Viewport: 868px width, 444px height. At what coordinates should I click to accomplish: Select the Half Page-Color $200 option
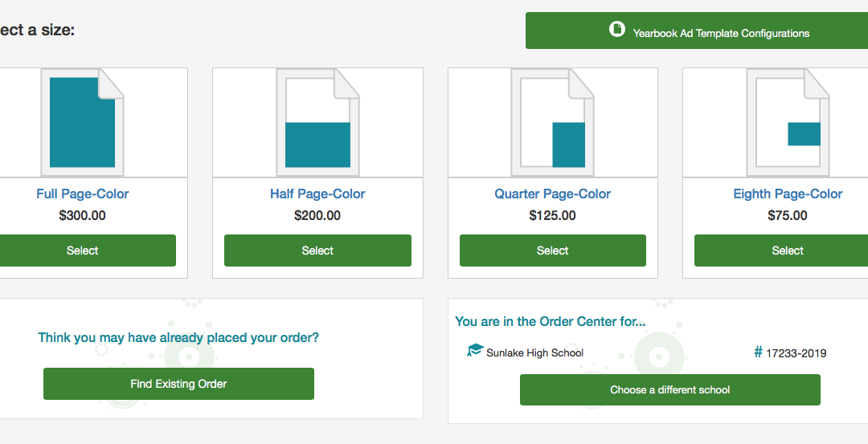317,251
